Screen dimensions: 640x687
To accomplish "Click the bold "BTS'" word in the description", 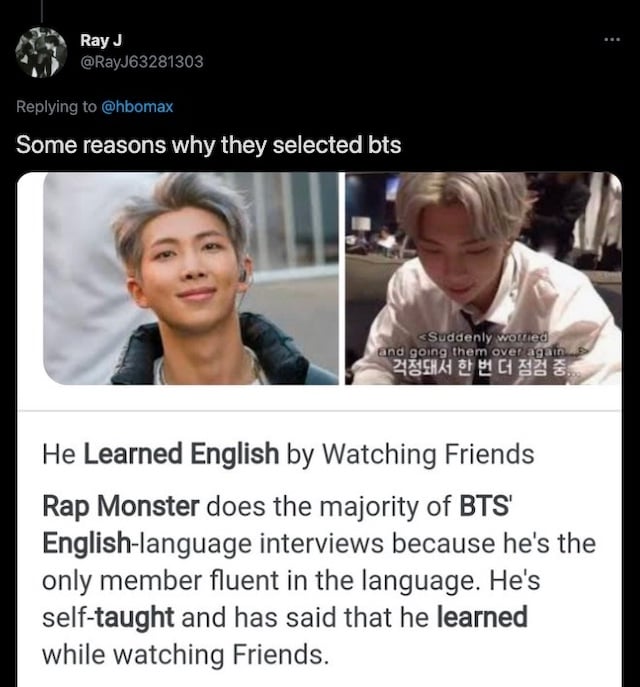I will pyautogui.click(x=485, y=506).
